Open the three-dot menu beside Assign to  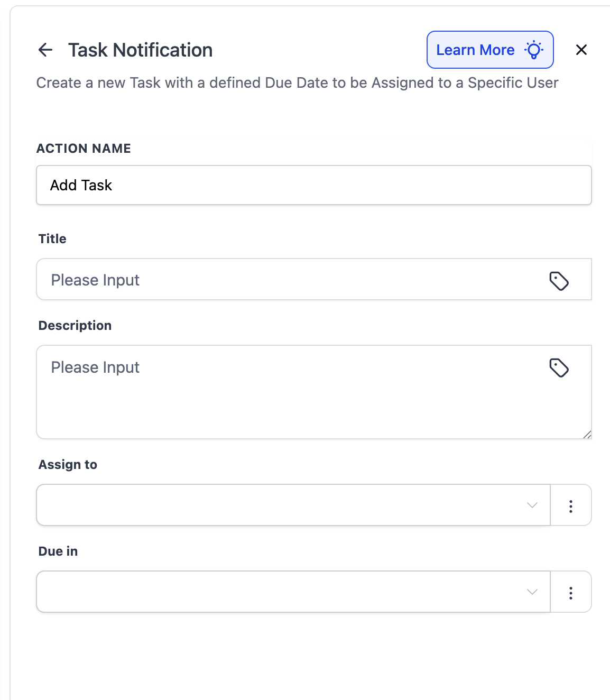click(571, 506)
